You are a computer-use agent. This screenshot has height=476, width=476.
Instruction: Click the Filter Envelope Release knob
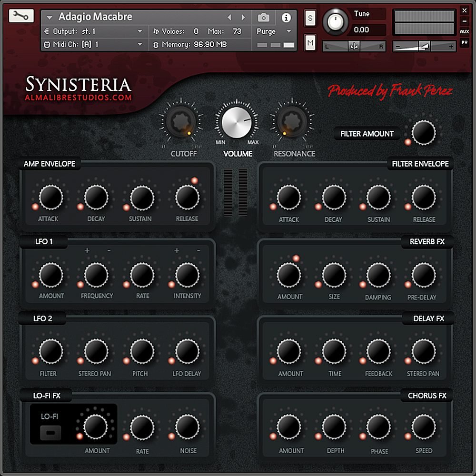[x=424, y=198]
